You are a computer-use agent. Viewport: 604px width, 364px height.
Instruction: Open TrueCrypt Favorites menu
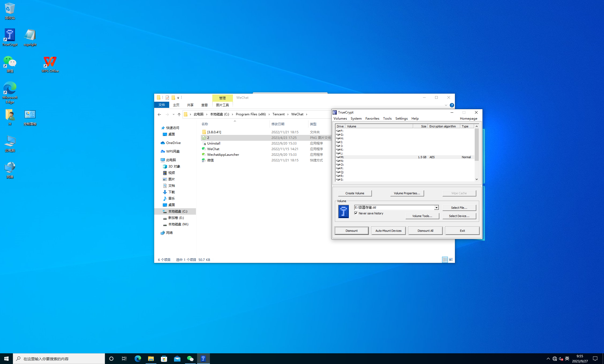pyautogui.click(x=372, y=119)
